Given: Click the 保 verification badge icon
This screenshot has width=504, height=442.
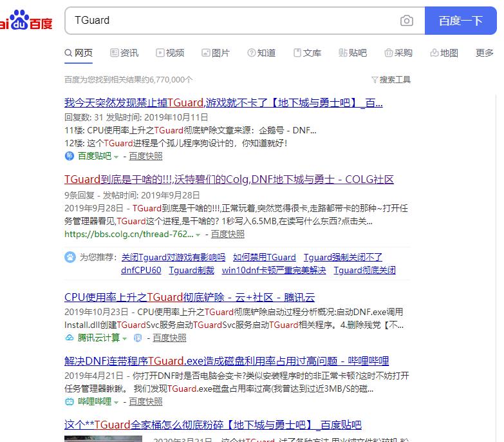Looking at the screenshot, I should click(138, 338).
